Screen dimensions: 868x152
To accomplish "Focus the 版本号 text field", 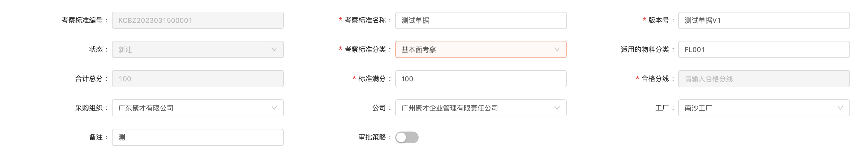I will (x=763, y=20).
